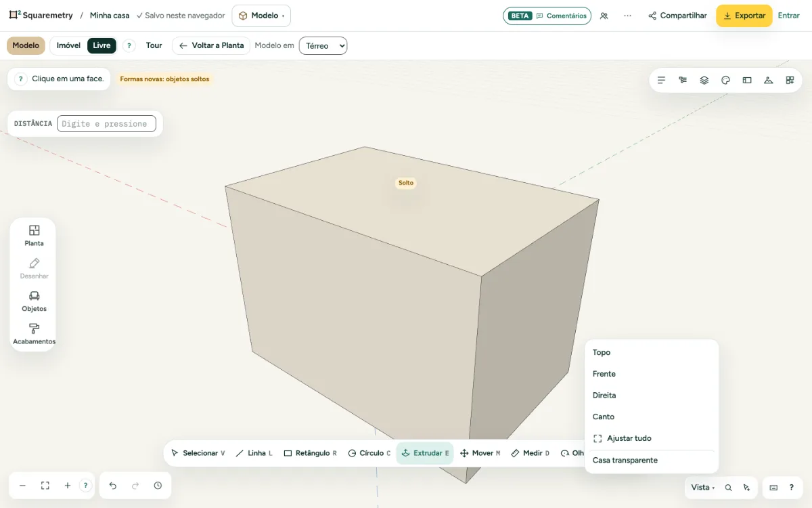The width and height of the screenshot is (812, 508).
Task: Click Voltar a Planta button
Action: click(x=211, y=45)
